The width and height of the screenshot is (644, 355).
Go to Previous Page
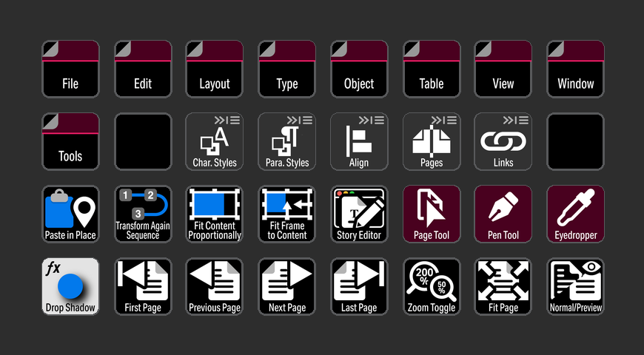pyautogui.click(x=215, y=286)
